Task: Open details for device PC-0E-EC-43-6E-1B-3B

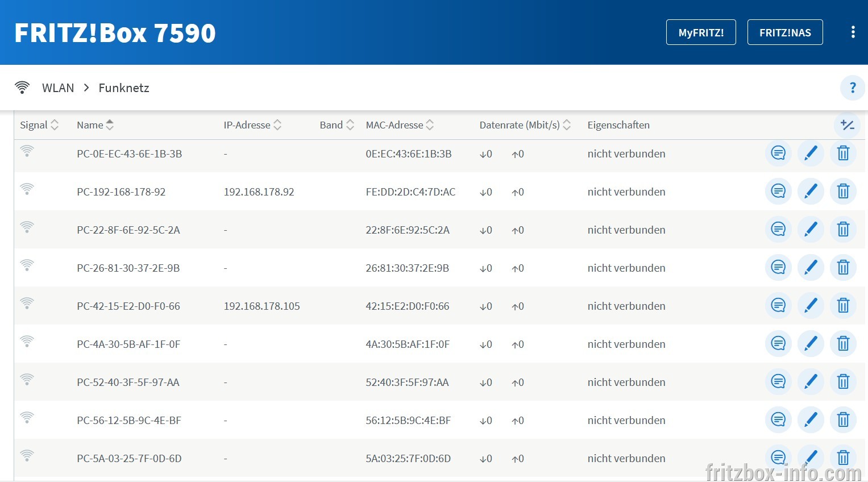Action: point(778,153)
